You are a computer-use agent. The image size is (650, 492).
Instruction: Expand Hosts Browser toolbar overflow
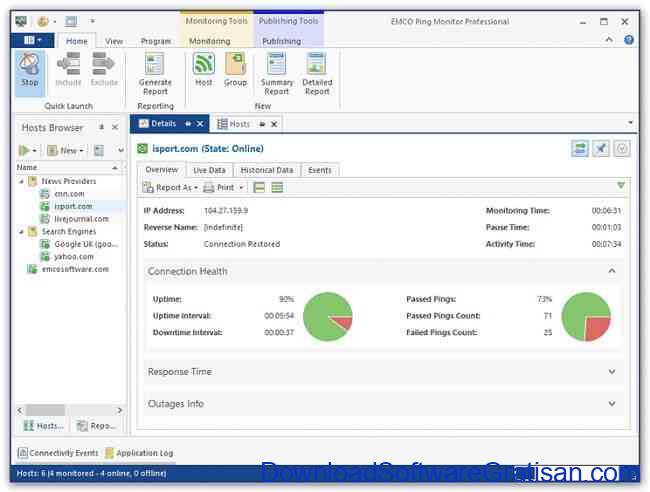(121, 150)
